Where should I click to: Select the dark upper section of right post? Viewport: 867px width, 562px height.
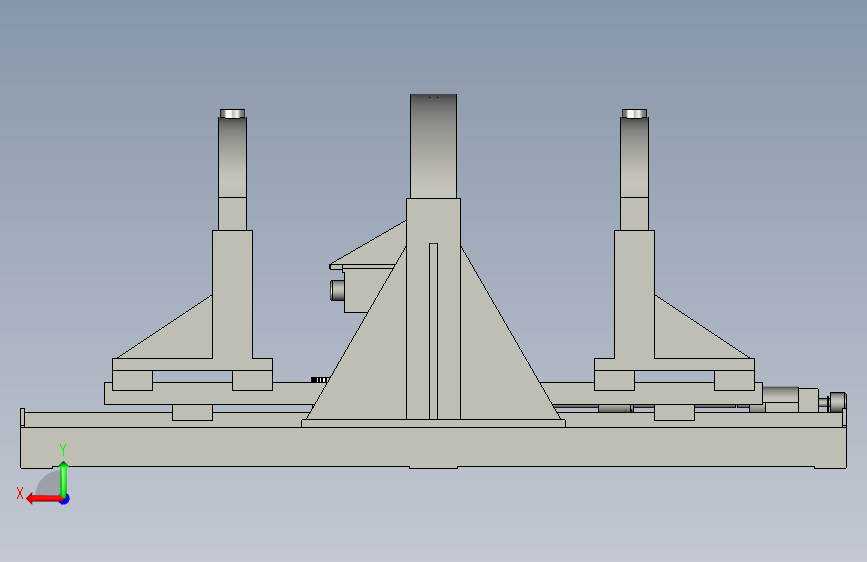[x=634, y=157]
